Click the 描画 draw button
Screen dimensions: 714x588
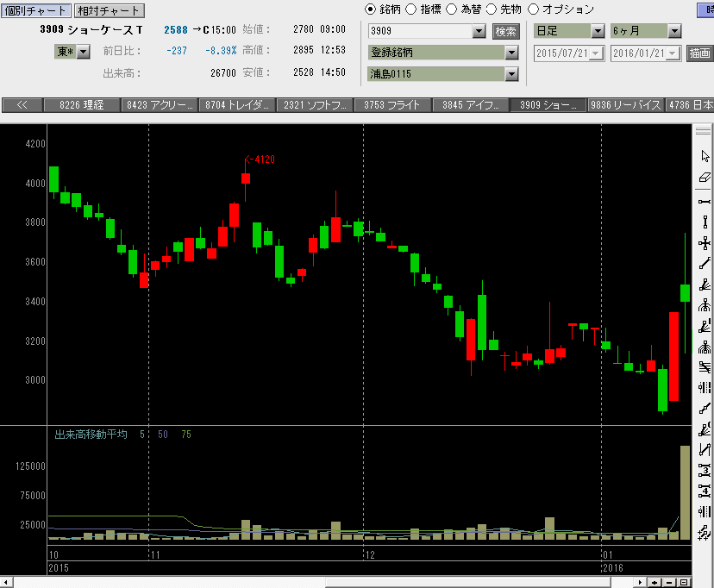(699, 53)
